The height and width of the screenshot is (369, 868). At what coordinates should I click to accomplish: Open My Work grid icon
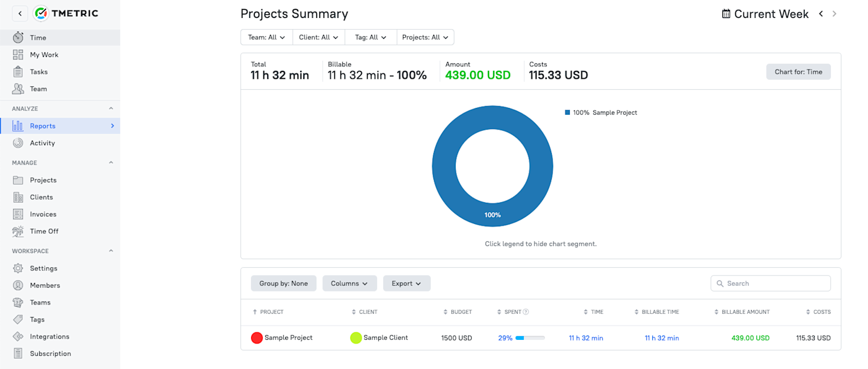(x=18, y=55)
